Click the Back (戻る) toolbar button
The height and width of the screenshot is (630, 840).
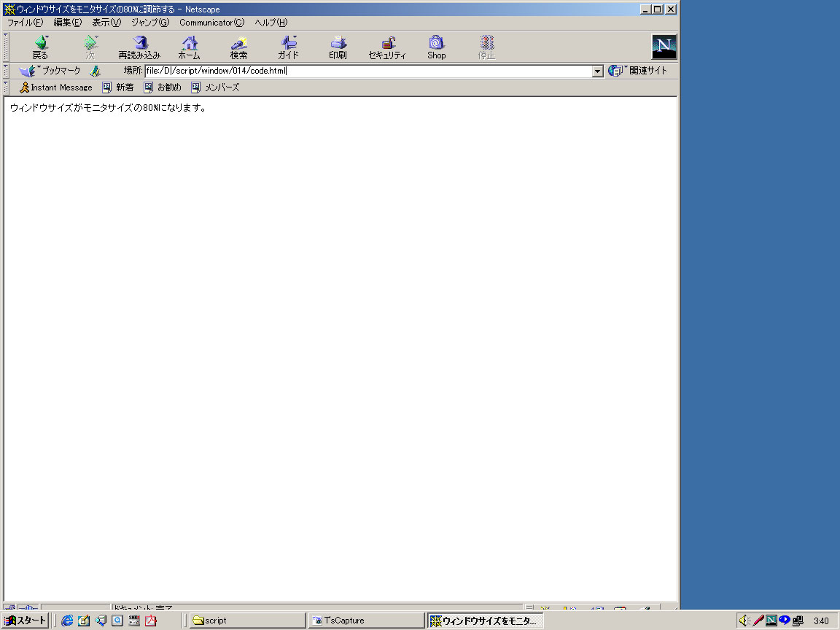coord(40,47)
